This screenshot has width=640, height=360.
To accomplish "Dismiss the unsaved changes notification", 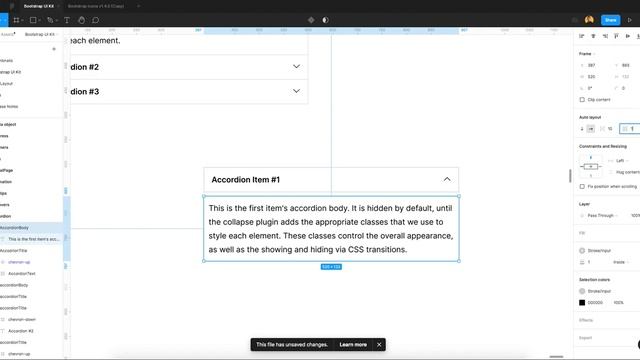I will click(379, 344).
